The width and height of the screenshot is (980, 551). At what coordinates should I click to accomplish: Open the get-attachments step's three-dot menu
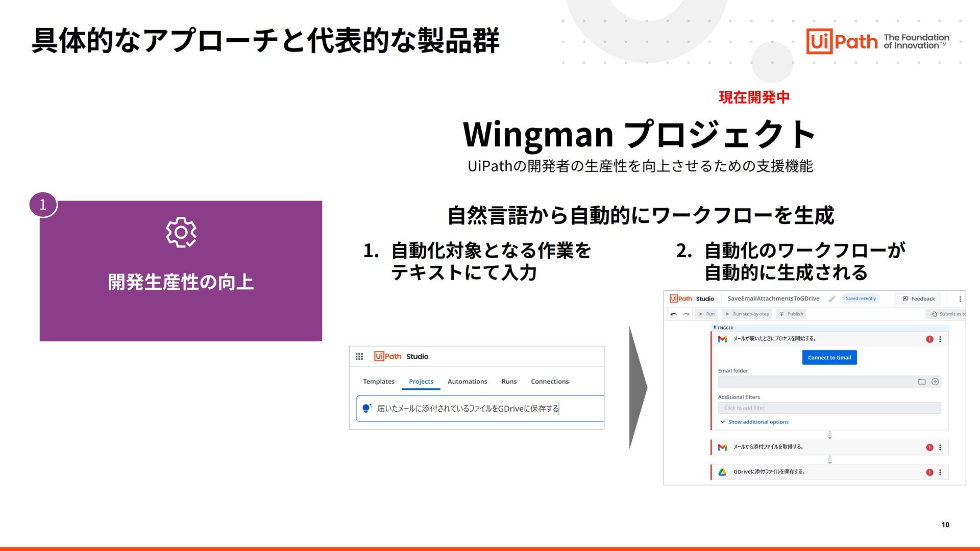pos(940,447)
